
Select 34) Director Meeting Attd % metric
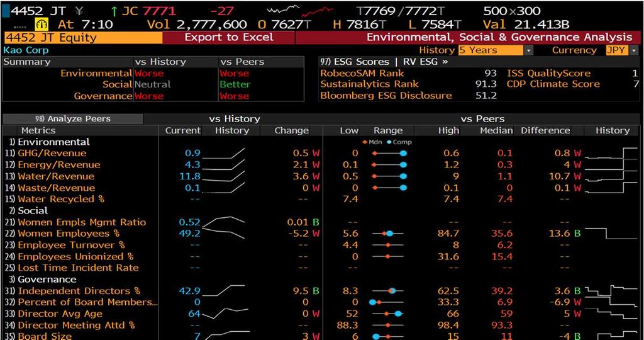click(x=70, y=325)
